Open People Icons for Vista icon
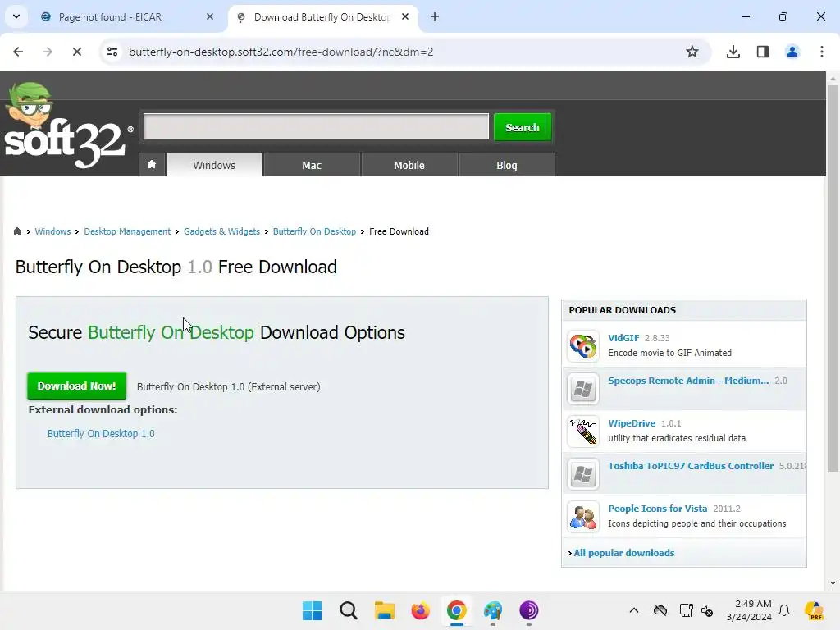The image size is (840, 630). [583, 517]
